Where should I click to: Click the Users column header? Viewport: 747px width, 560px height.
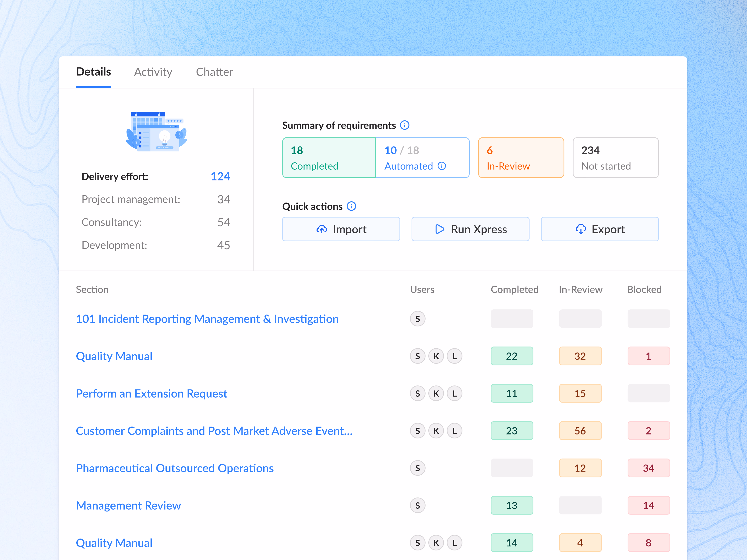(422, 290)
